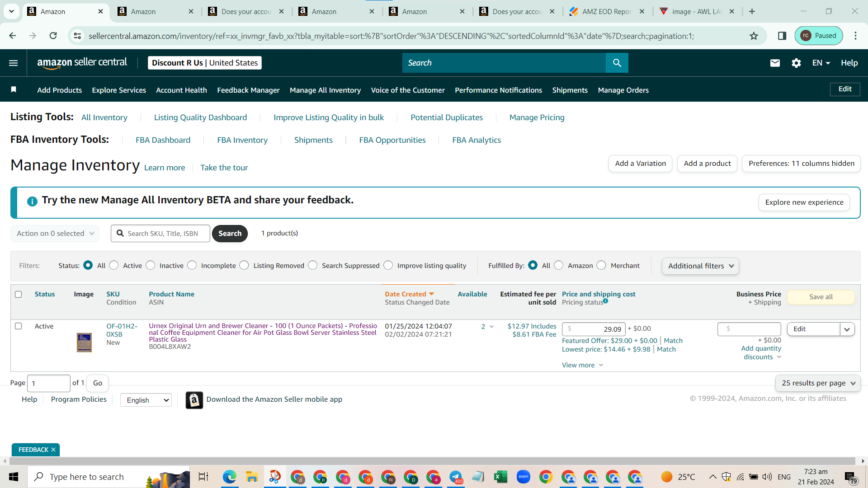Select Fulfilled By Amazon
This screenshot has height=488, width=868.
tap(559, 266)
